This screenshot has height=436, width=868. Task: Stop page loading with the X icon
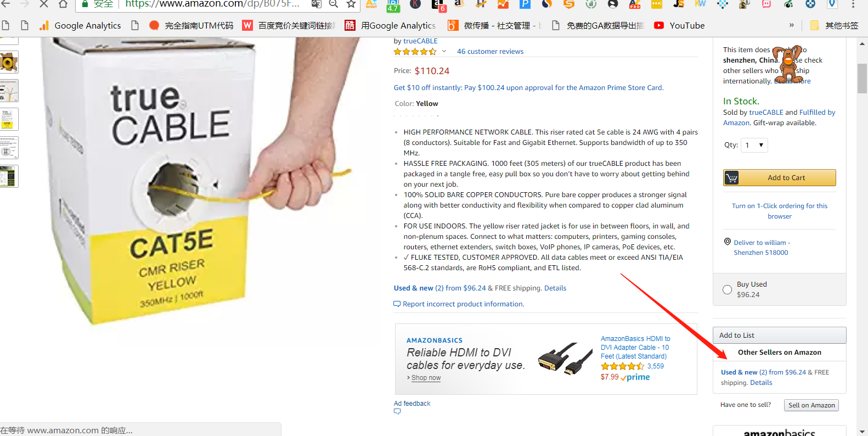[x=44, y=4]
